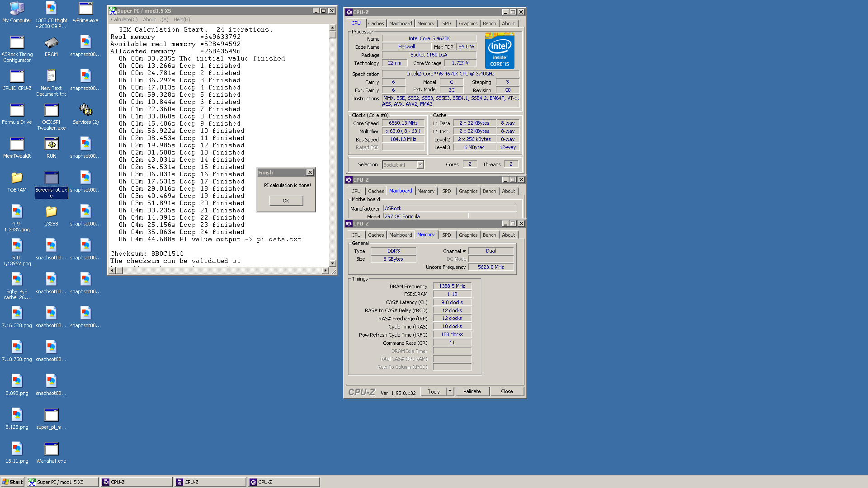Open Services (2) desktop icon
The image size is (868, 488).
tap(85, 114)
